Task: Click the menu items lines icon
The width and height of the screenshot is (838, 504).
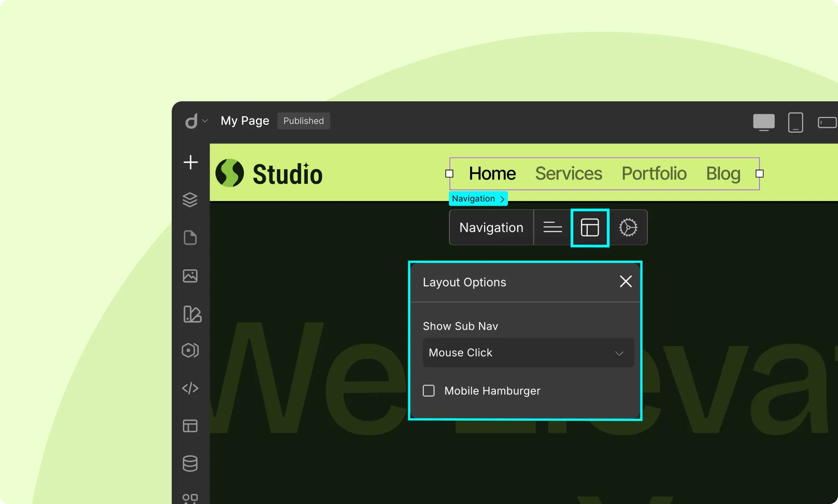Action: (x=553, y=227)
